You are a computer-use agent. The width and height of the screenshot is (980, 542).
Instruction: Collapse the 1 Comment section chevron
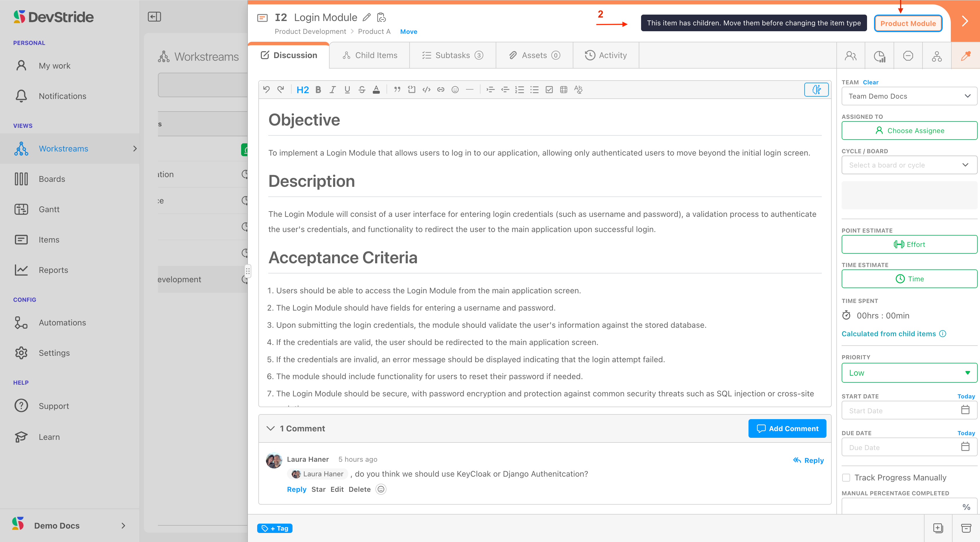point(271,428)
